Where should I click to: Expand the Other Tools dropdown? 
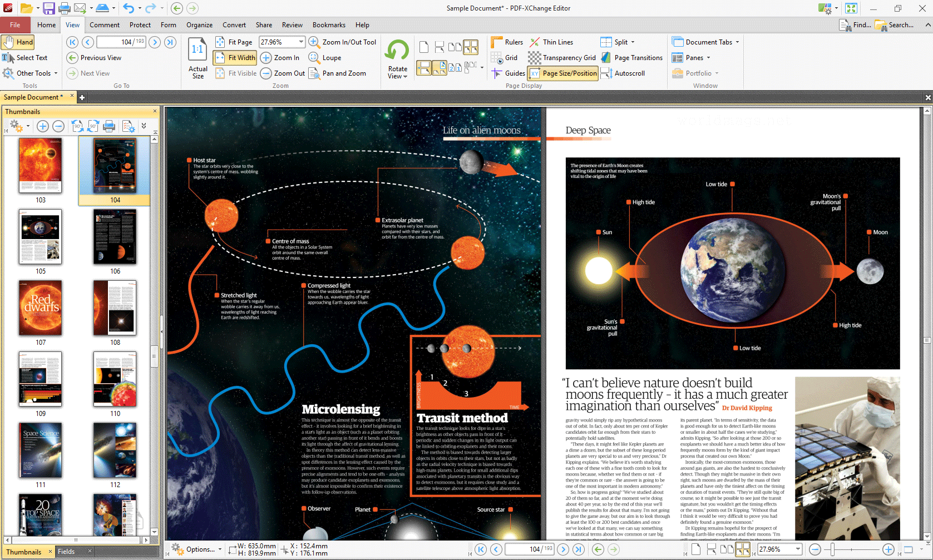[x=30, y=73]
